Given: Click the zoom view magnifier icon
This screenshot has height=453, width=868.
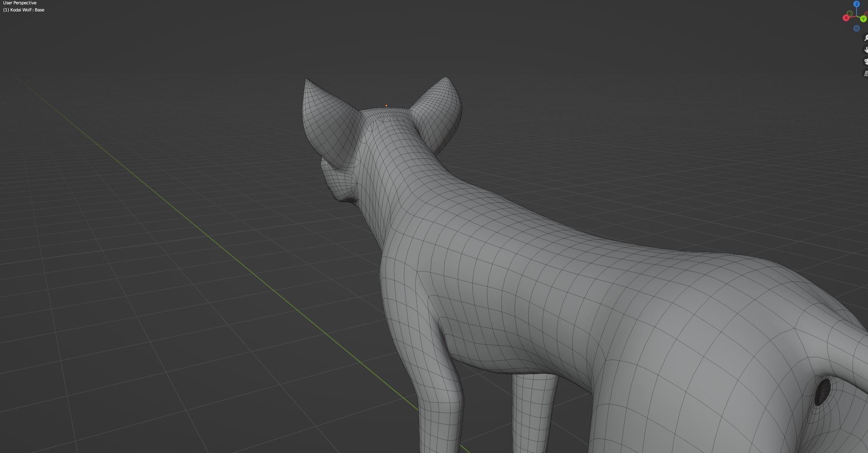Looking at the screenshot, I should 866,38.
